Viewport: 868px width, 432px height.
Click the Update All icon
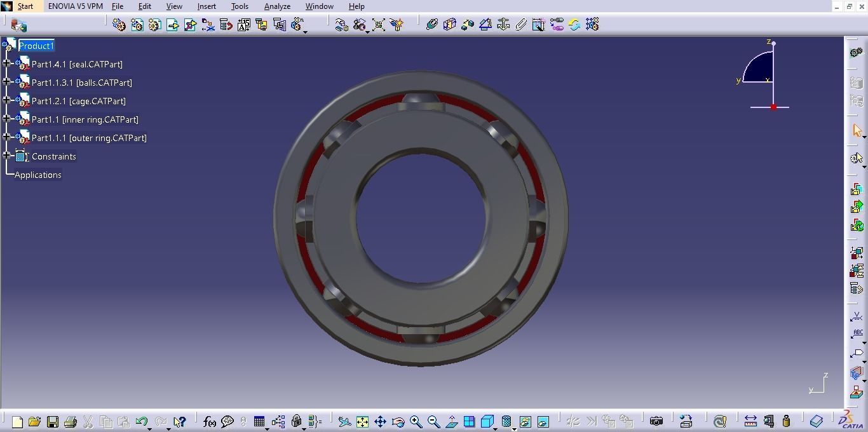(574, 25)
